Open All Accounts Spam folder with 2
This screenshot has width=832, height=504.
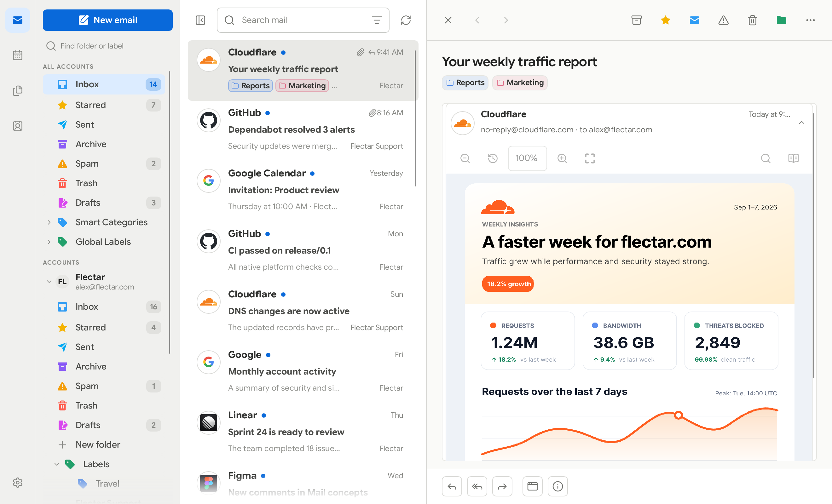point(104,164)
